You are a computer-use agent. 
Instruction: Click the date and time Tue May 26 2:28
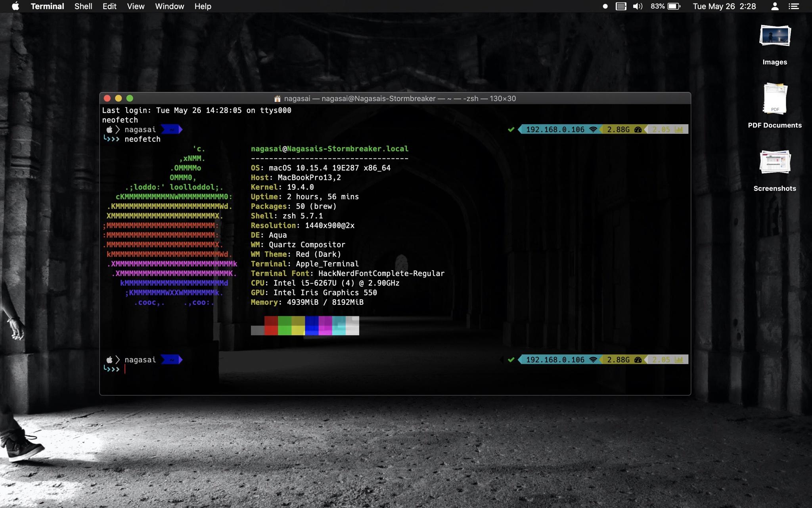pyautogui.click(x=724, y=6)
